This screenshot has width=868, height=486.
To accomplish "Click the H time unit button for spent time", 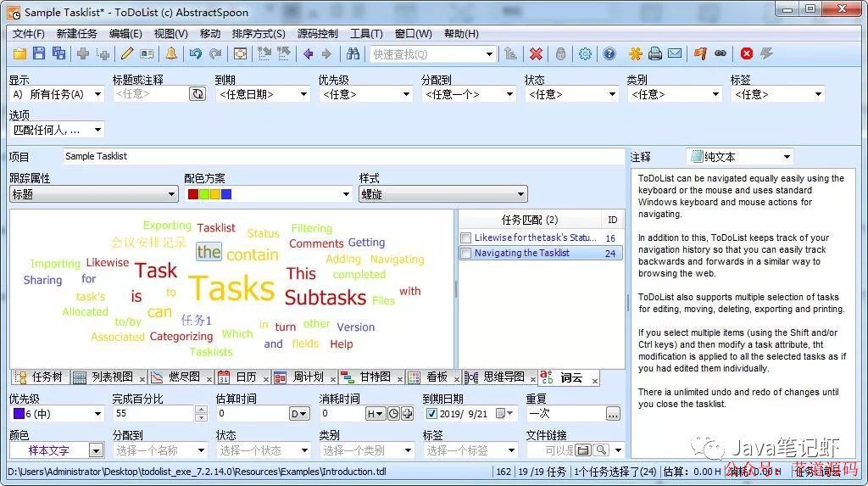I will click(x=375, y=413).
